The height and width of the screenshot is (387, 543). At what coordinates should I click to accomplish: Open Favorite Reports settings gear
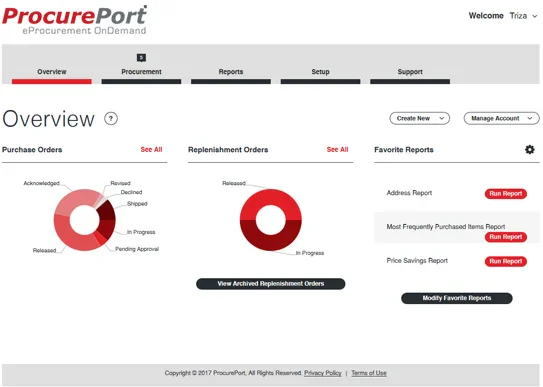529,150
